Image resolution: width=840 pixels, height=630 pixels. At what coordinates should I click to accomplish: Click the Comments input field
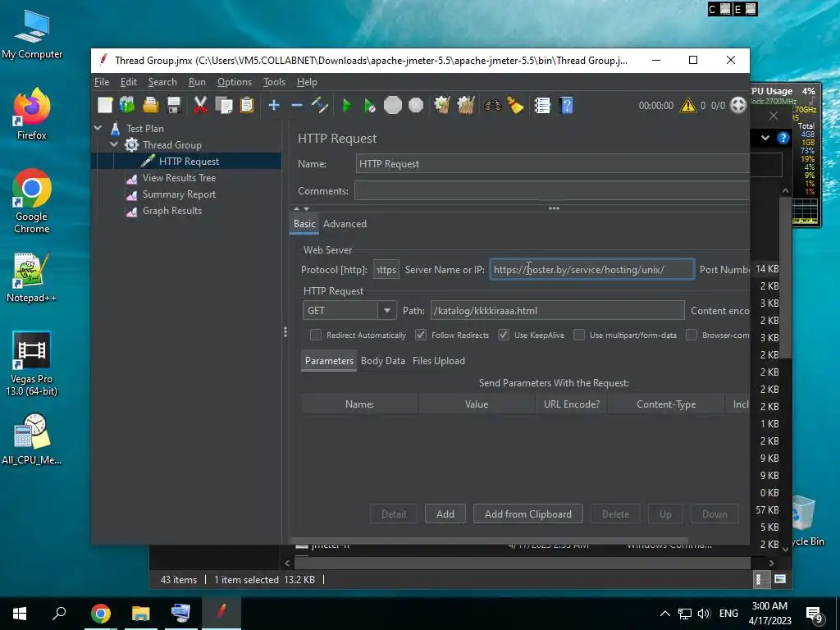pos(552,190)
